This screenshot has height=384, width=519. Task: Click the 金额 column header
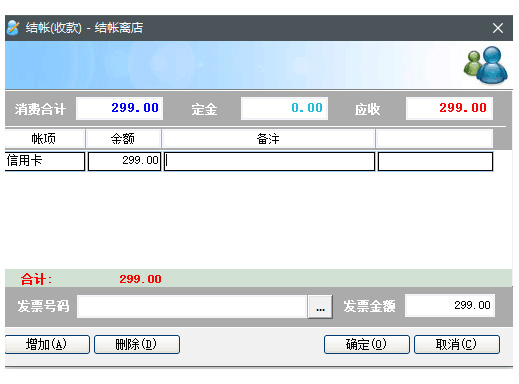[123, 139]
